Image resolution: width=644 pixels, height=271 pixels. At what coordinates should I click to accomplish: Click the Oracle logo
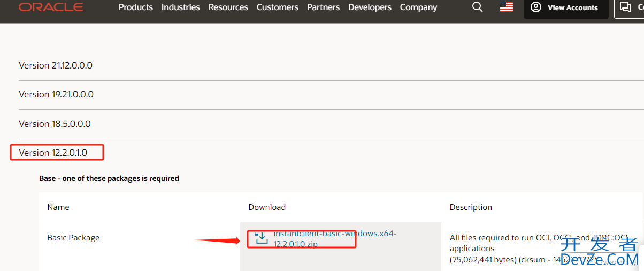(51, 7)
